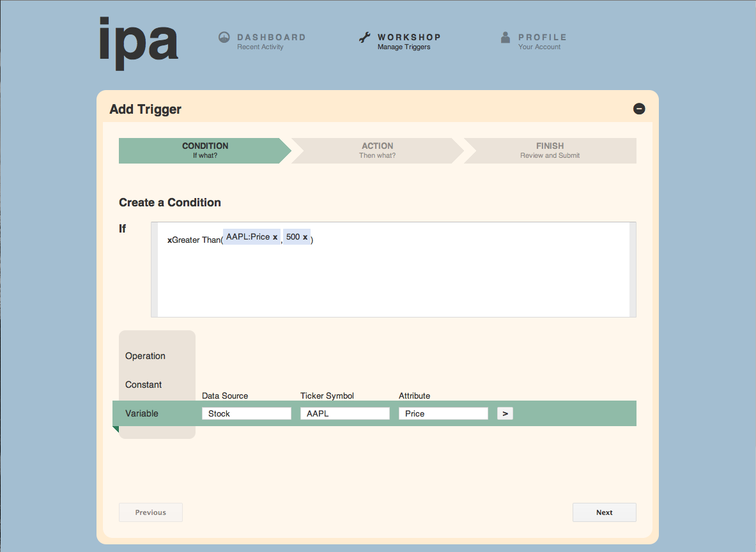Collapse the Add Trigger panel
Image resolution: width=756 pixels, height=552 pixels.
(x=639, y=109)
